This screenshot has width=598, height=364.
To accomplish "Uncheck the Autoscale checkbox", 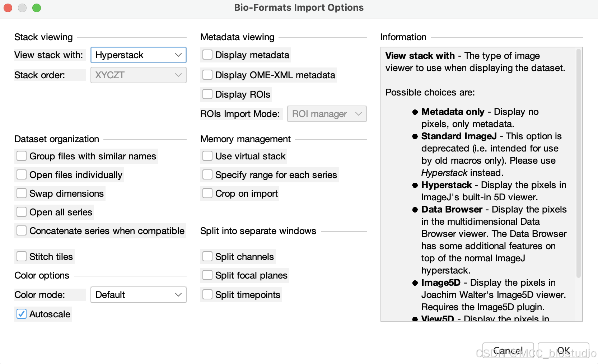I will pyautogui.click(x=22, y=314).
